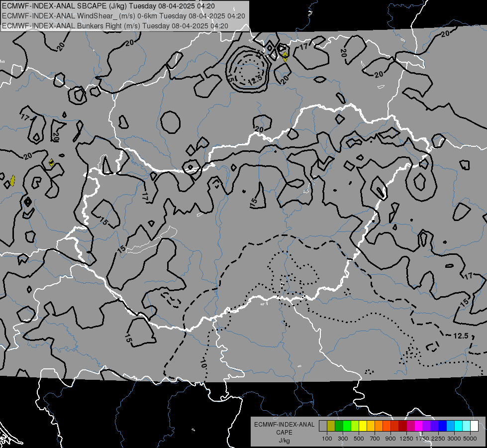Click the 10 label on the dotted contour
The image size is (487, 448).
click(x=203, y=364)
